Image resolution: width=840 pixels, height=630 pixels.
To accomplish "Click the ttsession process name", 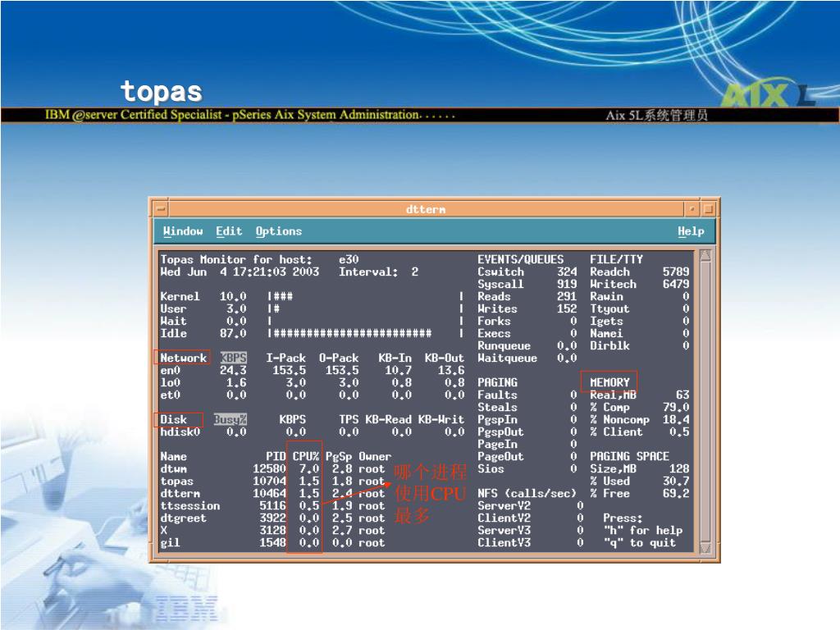I will (x=189, y=505).
